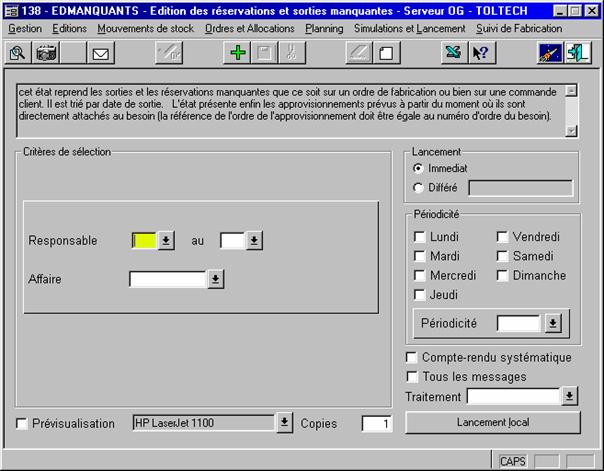Click the exit door icon
This screenshot has height=471, width=604.
click(x=578, y=53)
